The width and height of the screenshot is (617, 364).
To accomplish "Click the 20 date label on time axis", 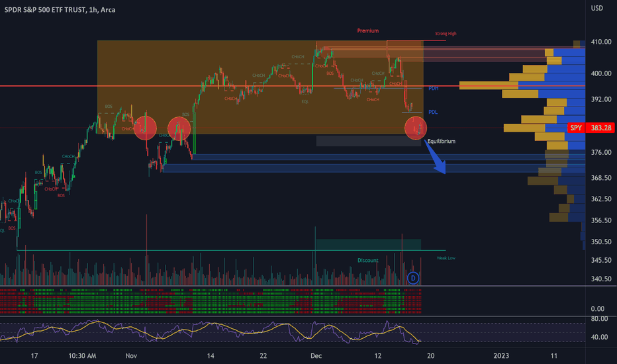I will (x=431, y=356).
